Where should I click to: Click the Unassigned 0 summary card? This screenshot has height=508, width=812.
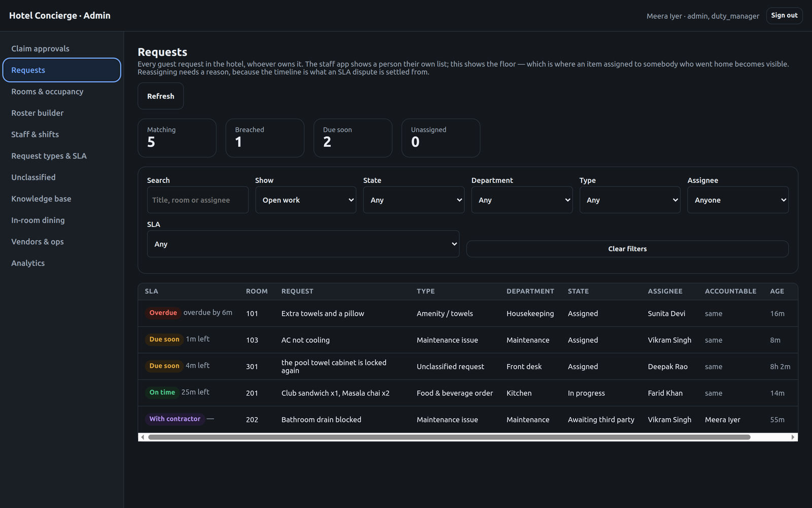tap(441, 138)
